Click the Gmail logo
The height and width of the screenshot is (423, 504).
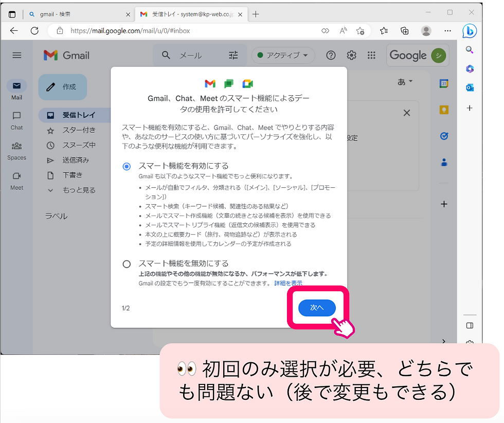point(66,56)
